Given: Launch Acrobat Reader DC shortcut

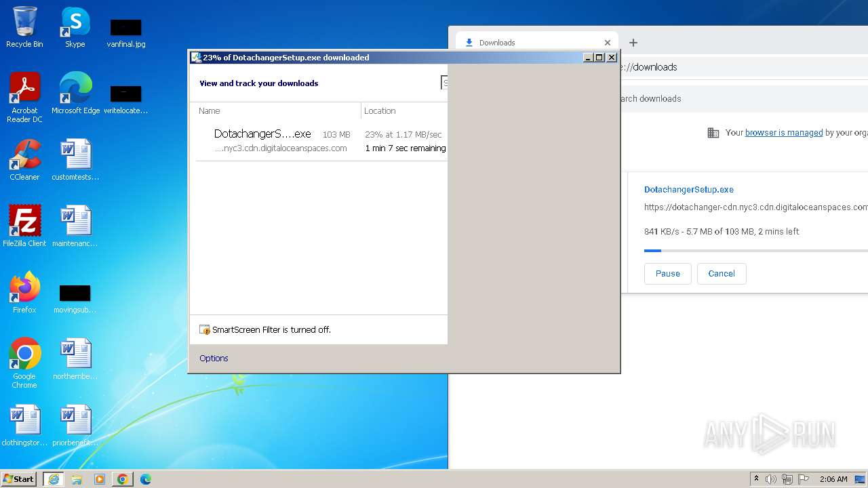Looking at the screenshot, I should 24,97.
